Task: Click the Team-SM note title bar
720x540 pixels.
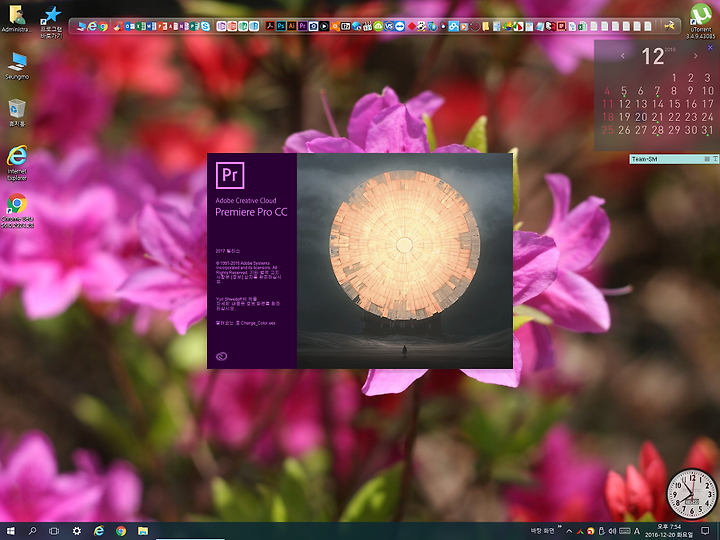Action: click(674, 159)
